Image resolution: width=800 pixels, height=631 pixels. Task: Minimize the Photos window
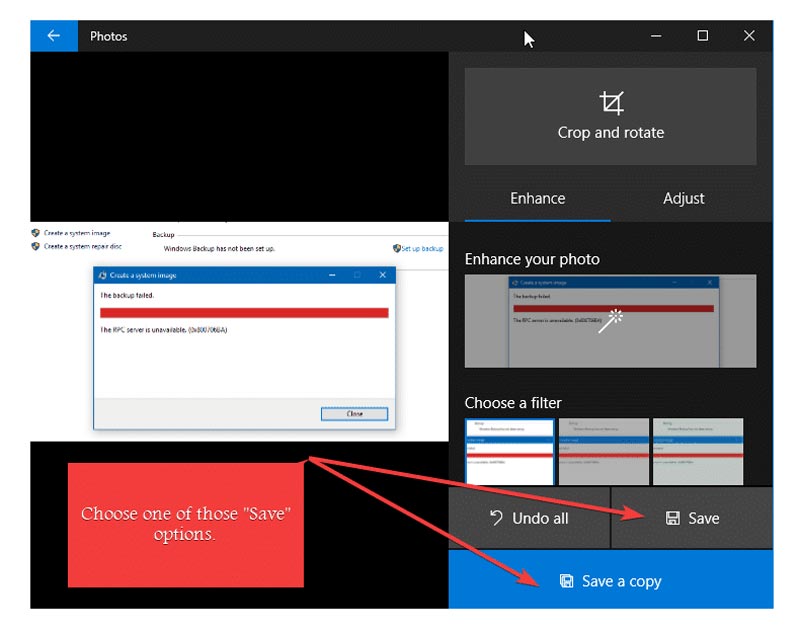point(656,36)
